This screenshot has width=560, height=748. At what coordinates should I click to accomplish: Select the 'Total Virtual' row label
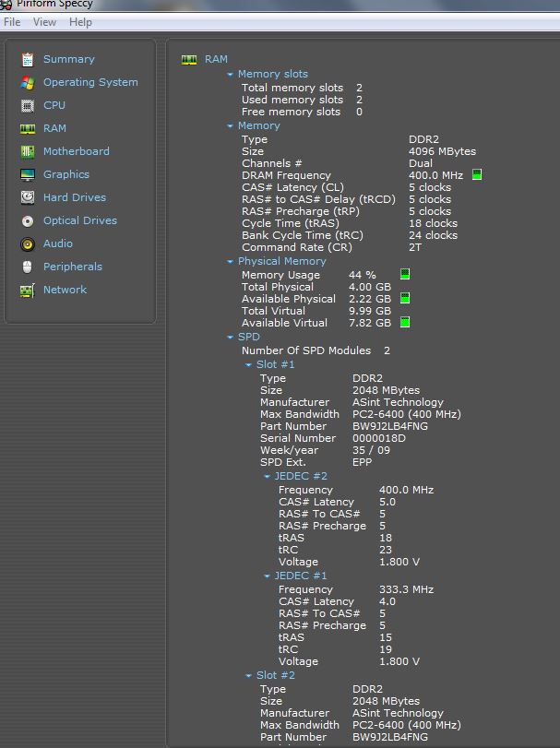point(273,311)
